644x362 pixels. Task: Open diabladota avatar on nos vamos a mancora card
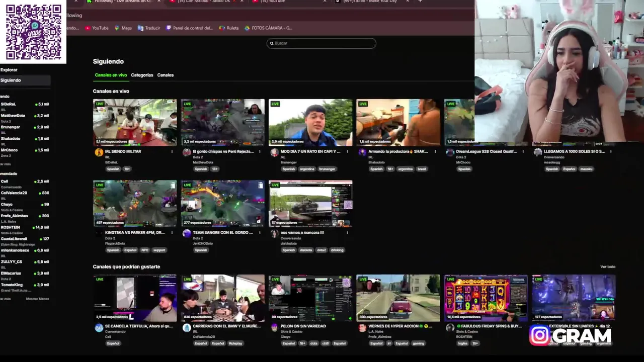(x=274, y=233)
